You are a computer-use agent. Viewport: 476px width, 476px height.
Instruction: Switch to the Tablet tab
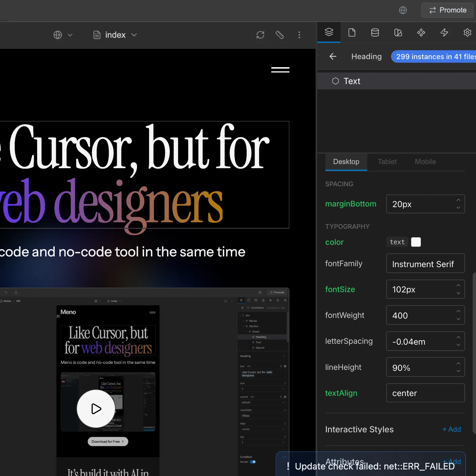[x=387, y=162]
